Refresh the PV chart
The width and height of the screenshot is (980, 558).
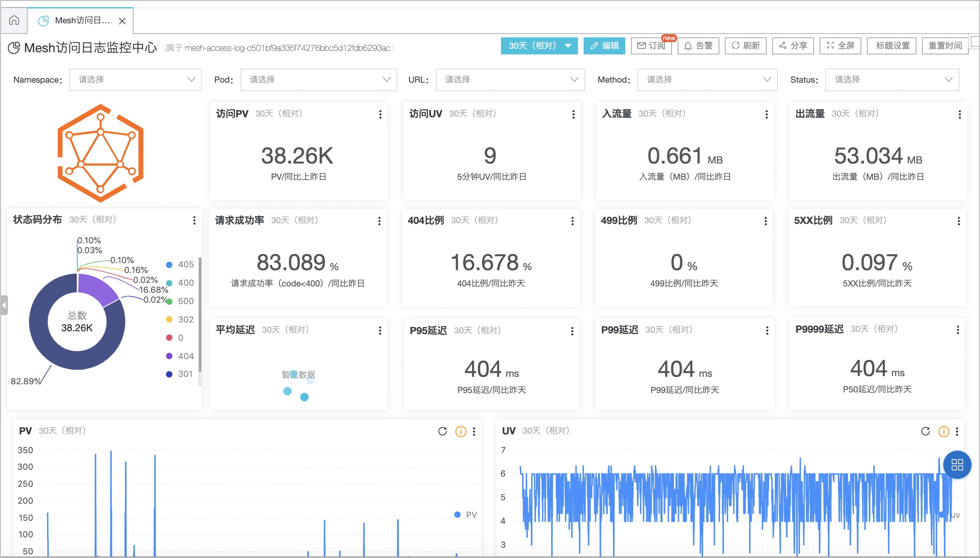pyautogui.click(x=443, y=432)
